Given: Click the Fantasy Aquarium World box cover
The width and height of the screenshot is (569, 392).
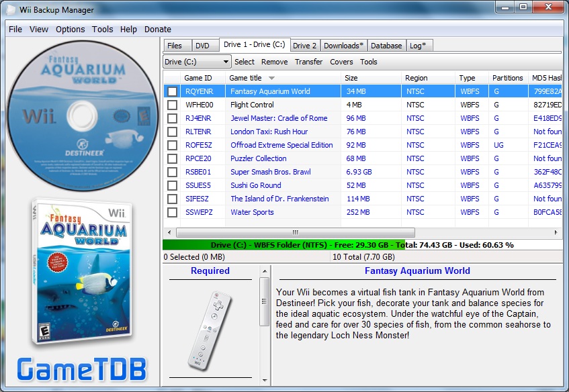Looking at the screenshot, I should [83, 272].
